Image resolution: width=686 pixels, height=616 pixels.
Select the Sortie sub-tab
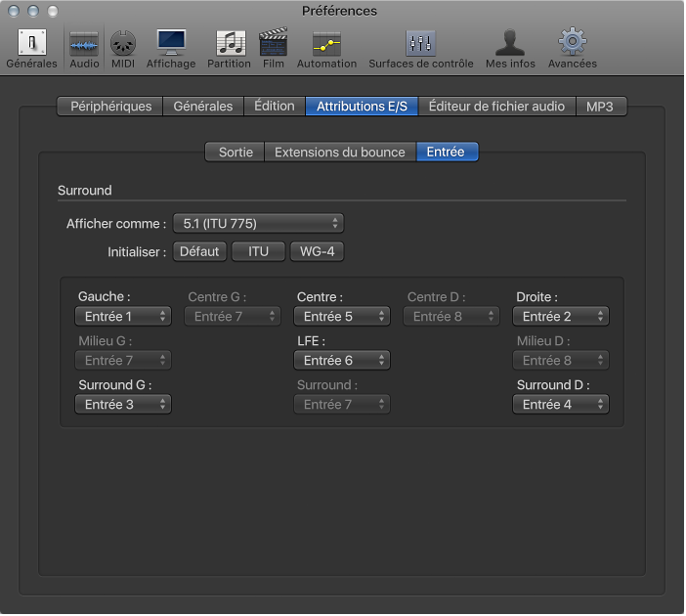pyautogui.click(x=236, y=153)
